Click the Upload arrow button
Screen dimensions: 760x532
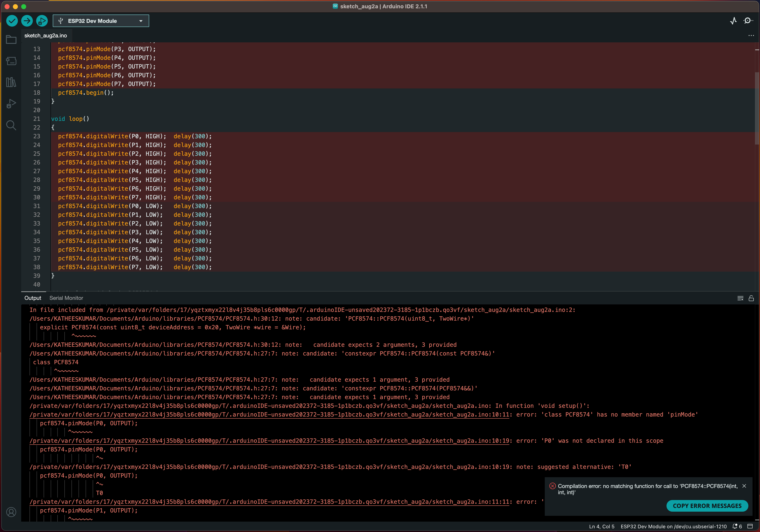coord(27,21)
